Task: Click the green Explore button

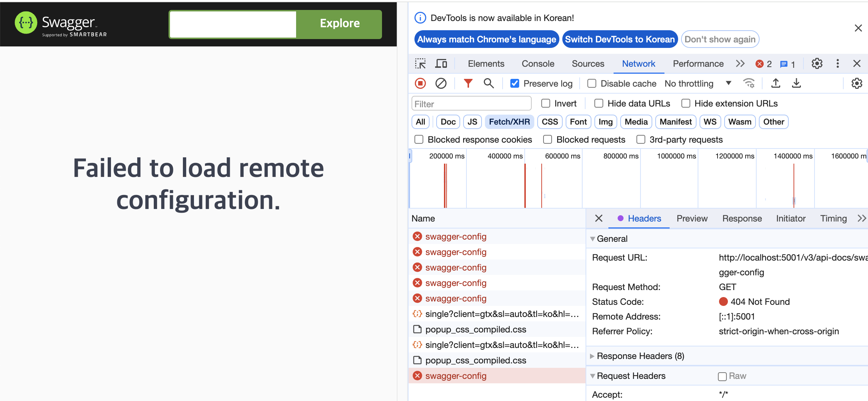Action: [x=340, y=24]
